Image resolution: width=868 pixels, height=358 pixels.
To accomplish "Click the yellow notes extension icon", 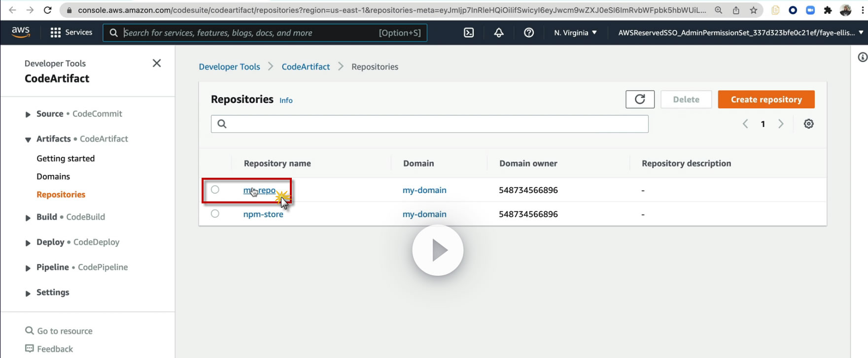I will coord(775,10).
